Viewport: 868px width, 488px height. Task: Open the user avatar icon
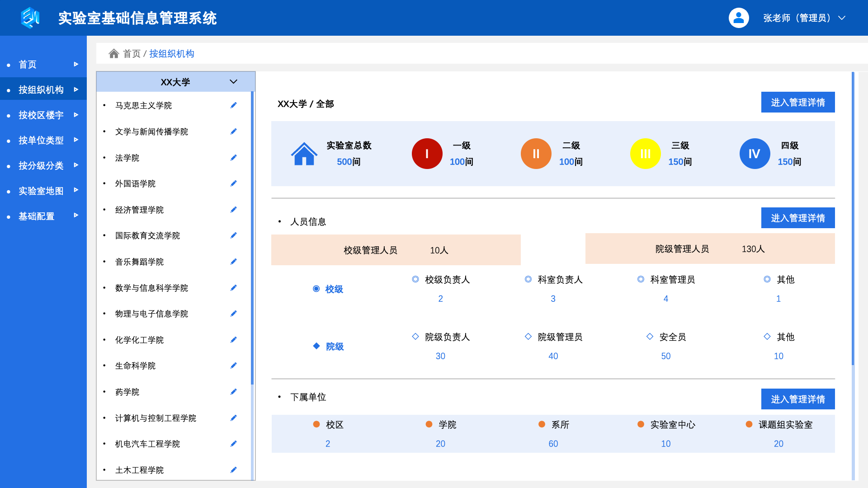pos(738,18)
